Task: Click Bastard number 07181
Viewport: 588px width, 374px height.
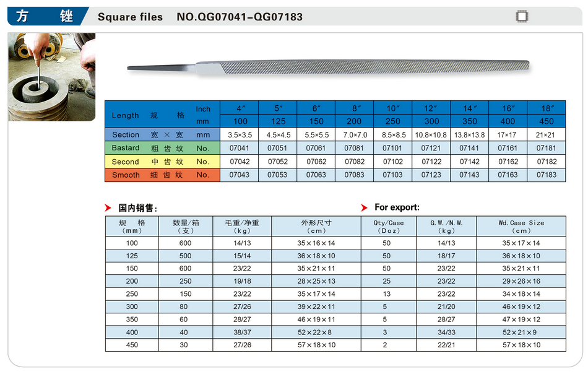Action: click(x=547, y=148)
